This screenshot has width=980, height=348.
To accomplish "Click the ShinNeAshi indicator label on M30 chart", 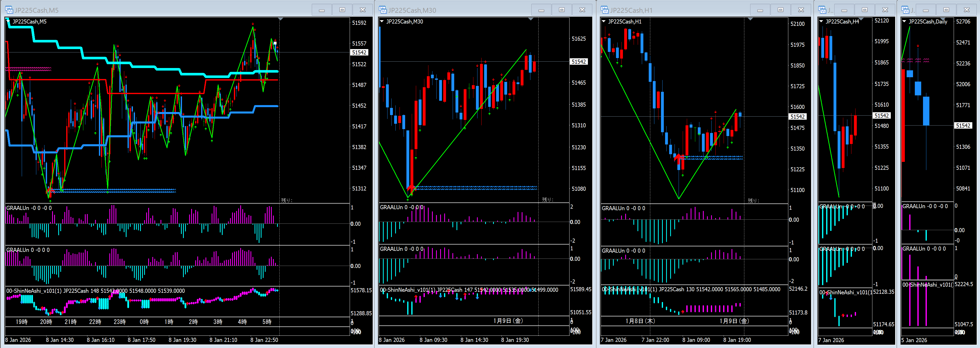I will [x=407, y=290].
